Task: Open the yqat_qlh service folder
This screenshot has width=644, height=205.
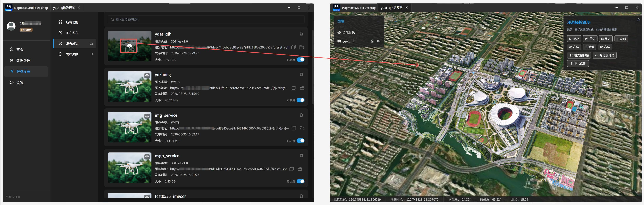Action: point(301,47)
